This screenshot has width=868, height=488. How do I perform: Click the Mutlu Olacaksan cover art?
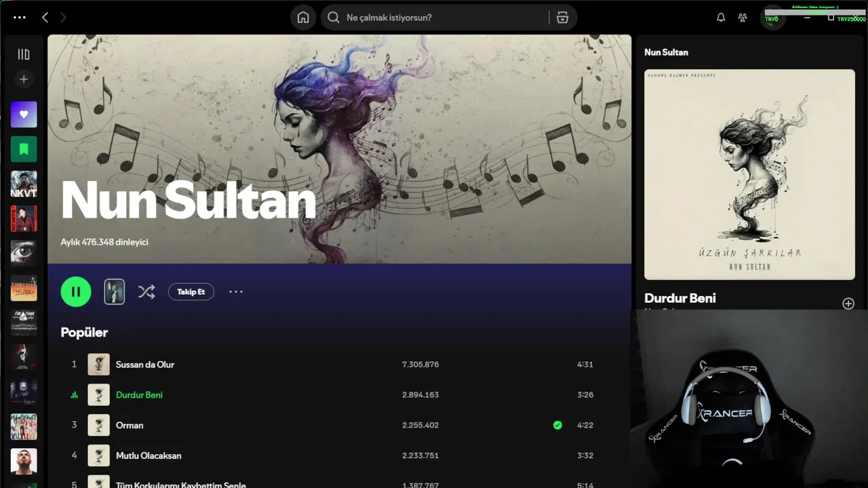(98, 455)
